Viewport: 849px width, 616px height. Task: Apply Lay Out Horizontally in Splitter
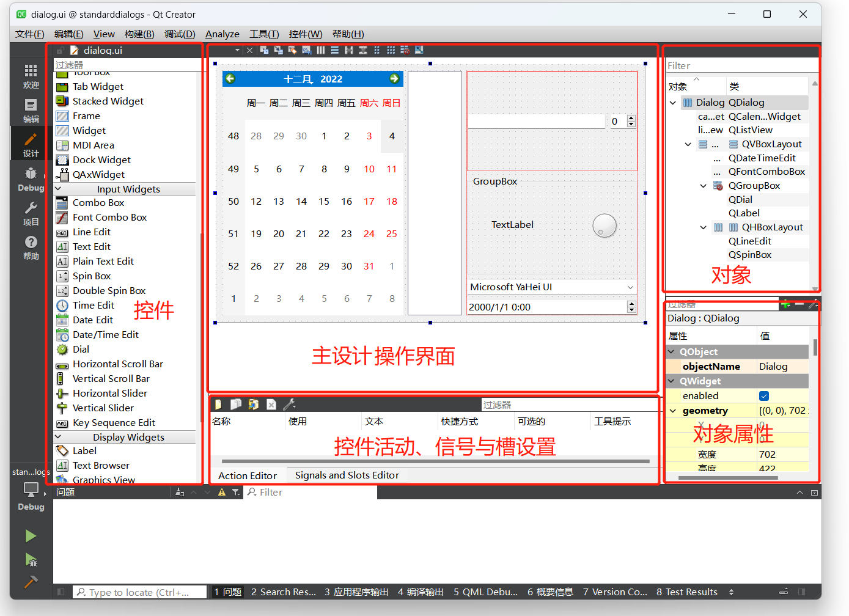click(349, 50)
